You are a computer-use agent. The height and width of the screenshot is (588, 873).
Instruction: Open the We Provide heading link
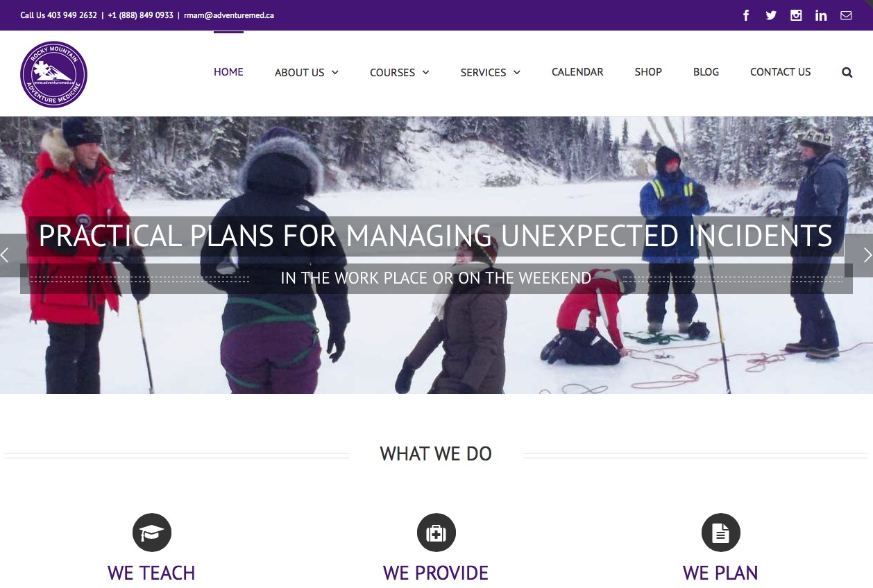(436, 573)
